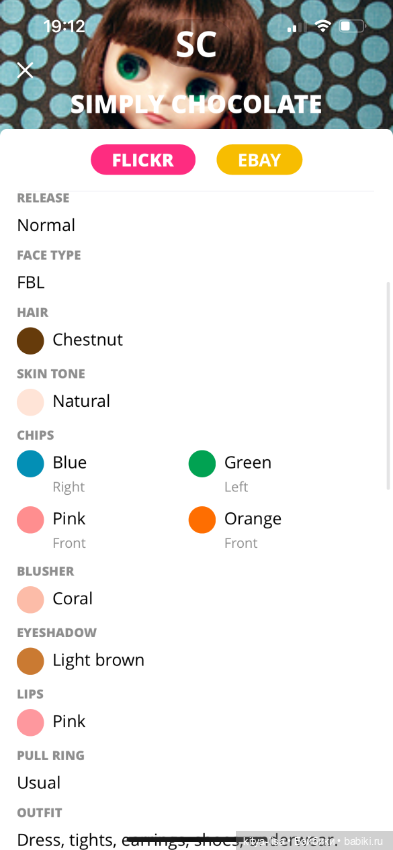
Task: Select the Green left chip swatch
Action: [202, 463]
